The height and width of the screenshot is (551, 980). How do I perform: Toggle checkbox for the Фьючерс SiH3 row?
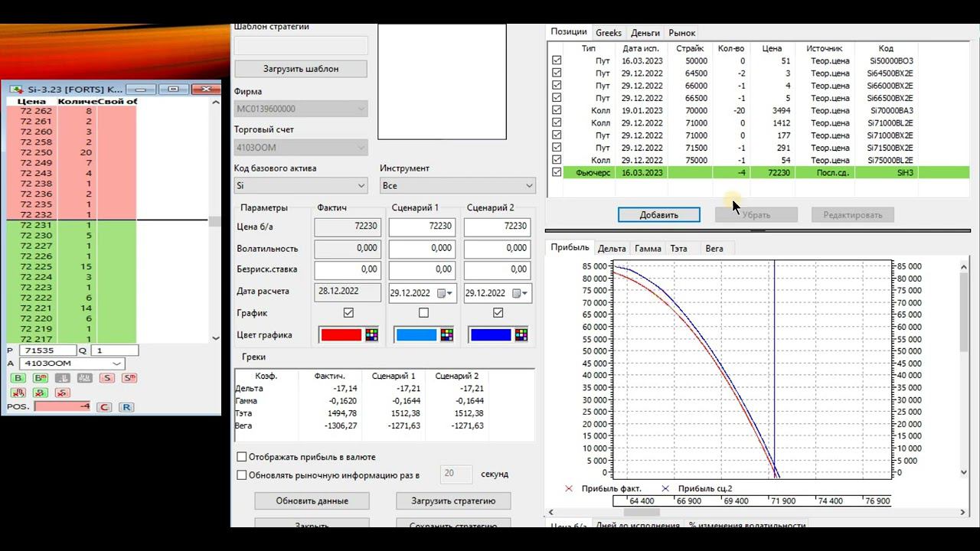click(x=557, y=172)
